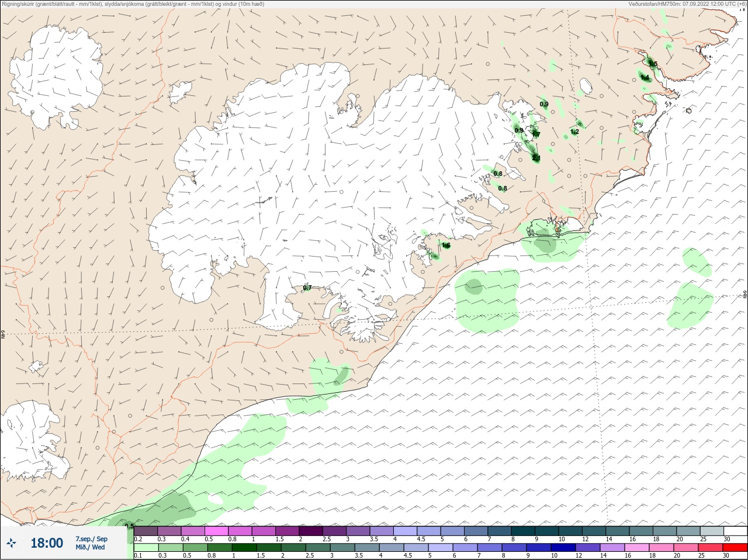Click the 1.4 precipitation value on the map
Viewport: 748px width, 560px height.
tap(645, 77)
